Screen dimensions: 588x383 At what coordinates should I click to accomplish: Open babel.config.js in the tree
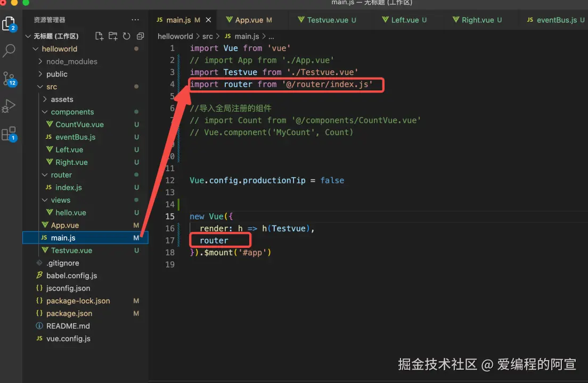(x=86, y=276)
